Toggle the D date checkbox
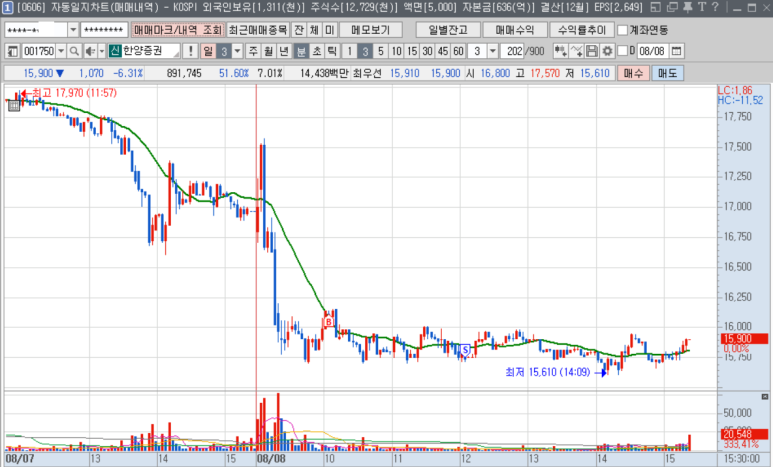Viewport: 773px width, 467px height. [623, 51]
